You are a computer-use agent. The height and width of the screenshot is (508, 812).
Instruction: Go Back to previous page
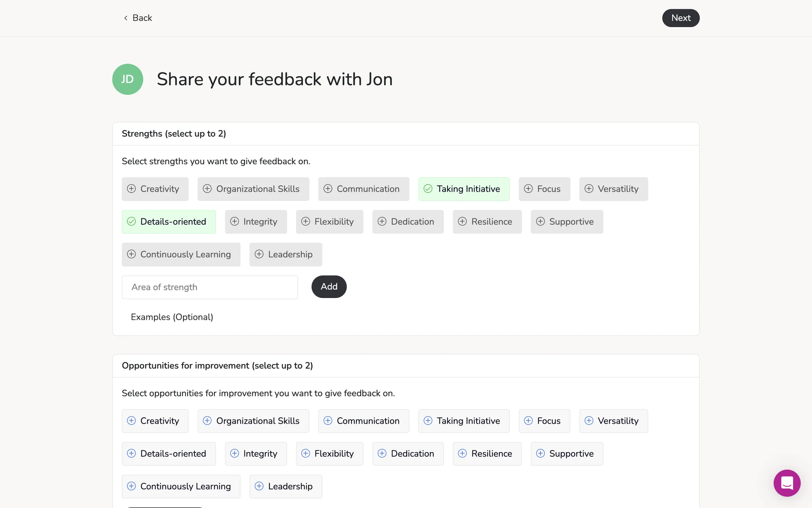click(138, 18)
